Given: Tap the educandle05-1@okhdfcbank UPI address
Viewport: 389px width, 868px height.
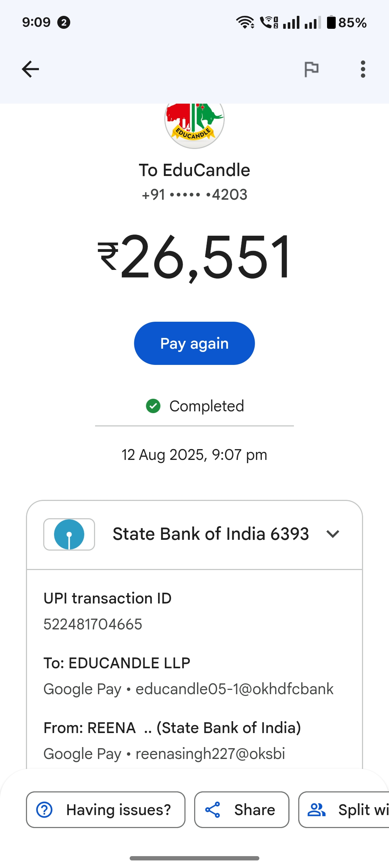Looking at the screenshot, I should [234, 689].
